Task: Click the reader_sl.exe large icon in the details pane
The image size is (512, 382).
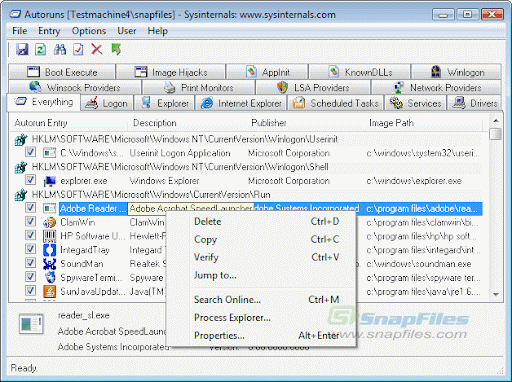Action: point(31,324)
